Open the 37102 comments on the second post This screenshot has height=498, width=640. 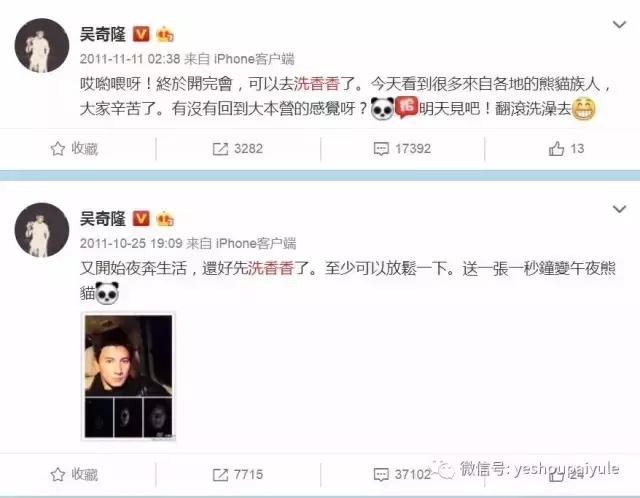click(402, 474)
